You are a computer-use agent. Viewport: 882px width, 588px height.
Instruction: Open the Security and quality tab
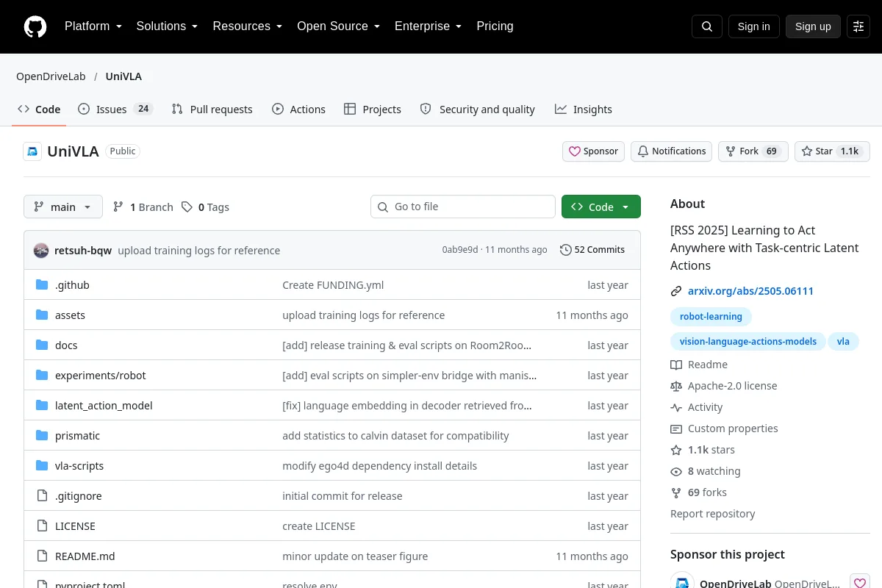[477, 110]
